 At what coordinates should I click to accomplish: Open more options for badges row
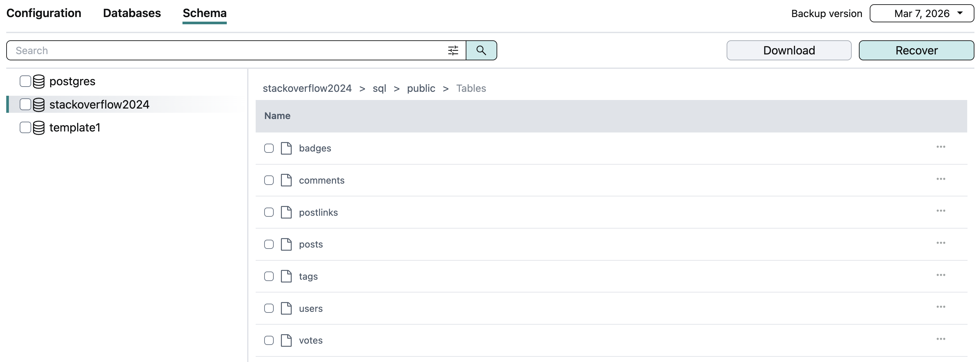point(940,147)
